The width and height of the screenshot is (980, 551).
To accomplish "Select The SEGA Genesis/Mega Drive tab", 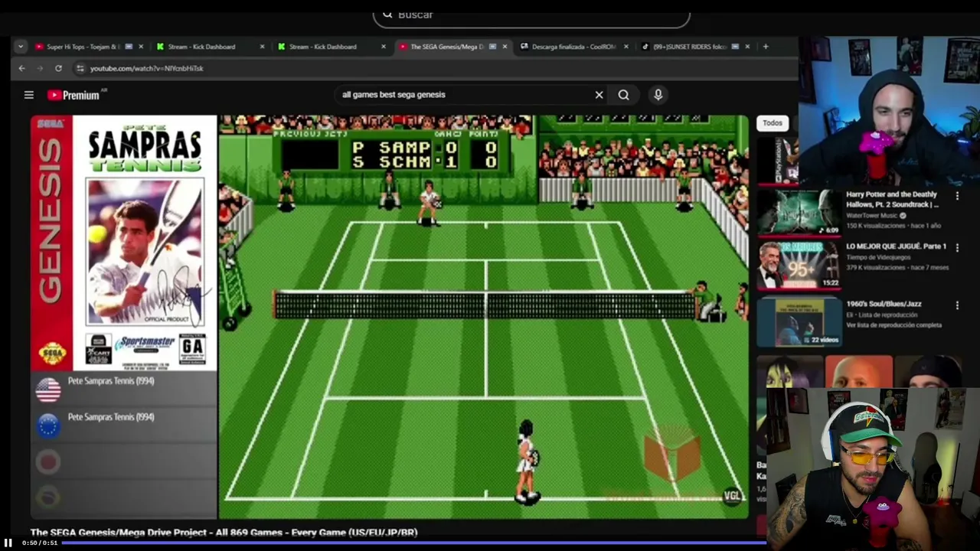I will (446, 47).
